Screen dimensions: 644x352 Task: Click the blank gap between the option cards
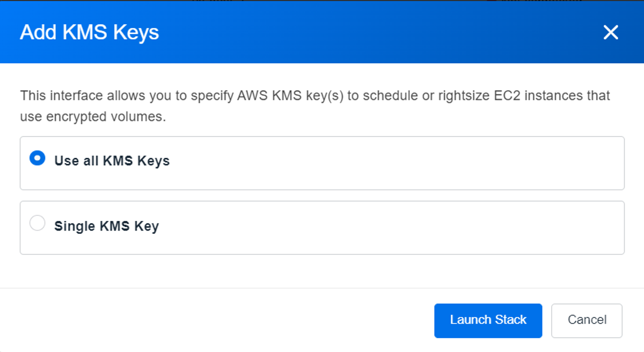coord(322,196)
